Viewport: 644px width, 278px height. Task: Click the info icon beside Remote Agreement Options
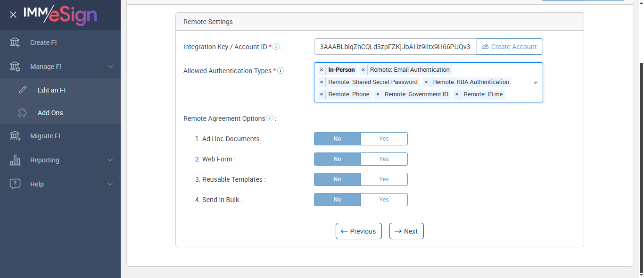(x=270, y=118)
